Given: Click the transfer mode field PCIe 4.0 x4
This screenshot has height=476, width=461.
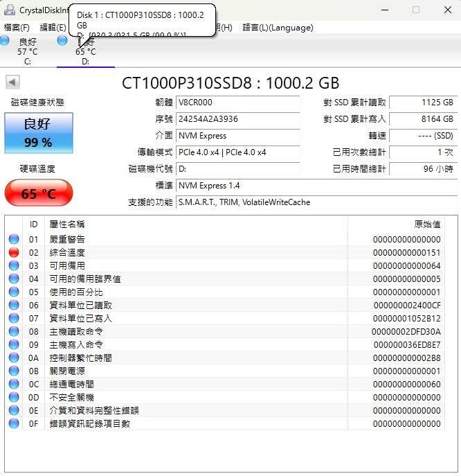Looking at the screenshot, I should pyautogui.click(x=238, y=152).
